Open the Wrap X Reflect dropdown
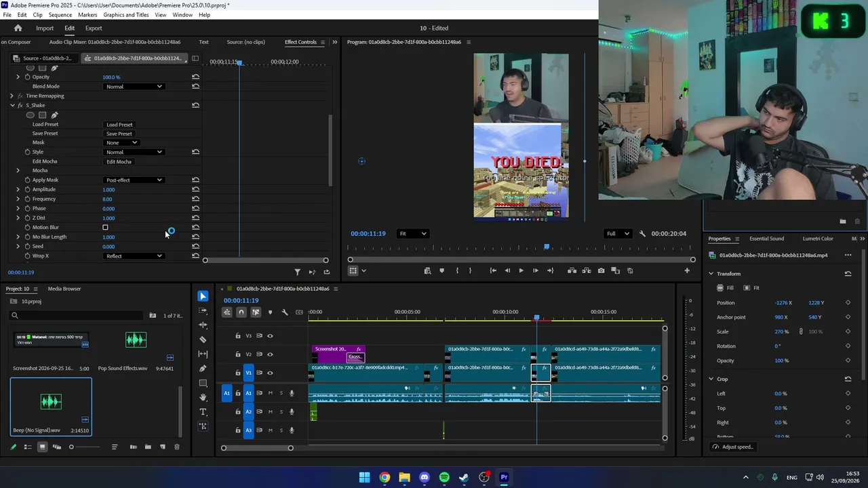Screen dimensions: 868x488 click(x=134, y=256)
